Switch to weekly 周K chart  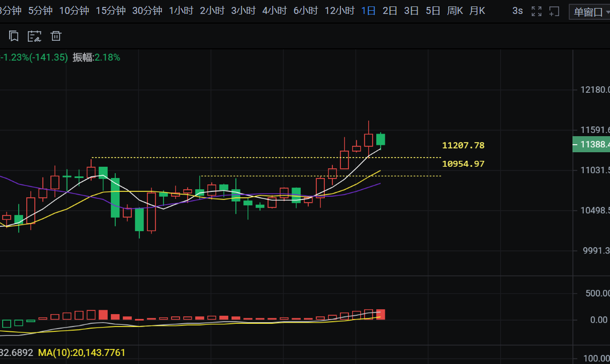tap(455, 11)
